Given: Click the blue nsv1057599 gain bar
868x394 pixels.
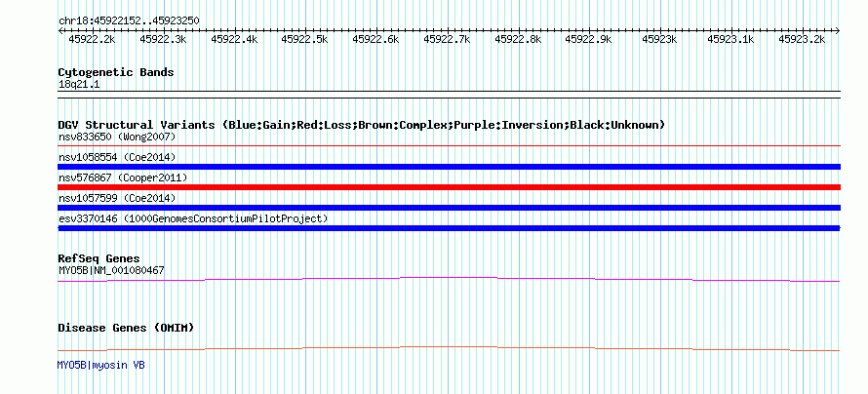Looking at the screenshot, I should click(449, 208).
